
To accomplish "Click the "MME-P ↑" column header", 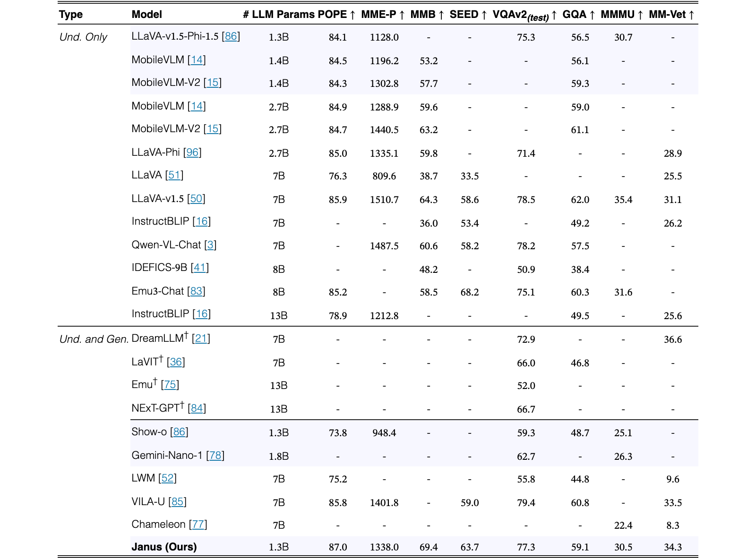I will click(x=383, y=14).
